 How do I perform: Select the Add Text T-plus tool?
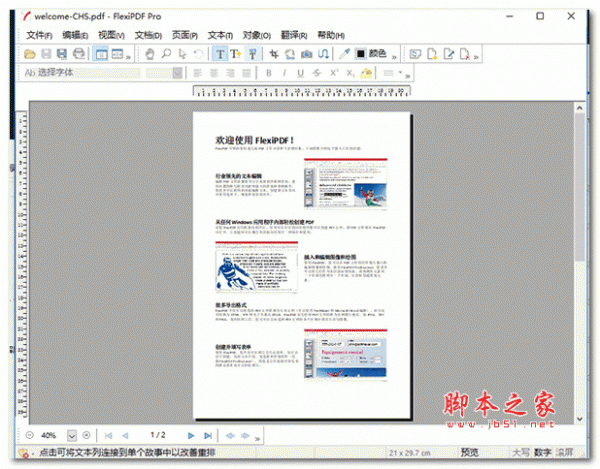tap(236, 54)
